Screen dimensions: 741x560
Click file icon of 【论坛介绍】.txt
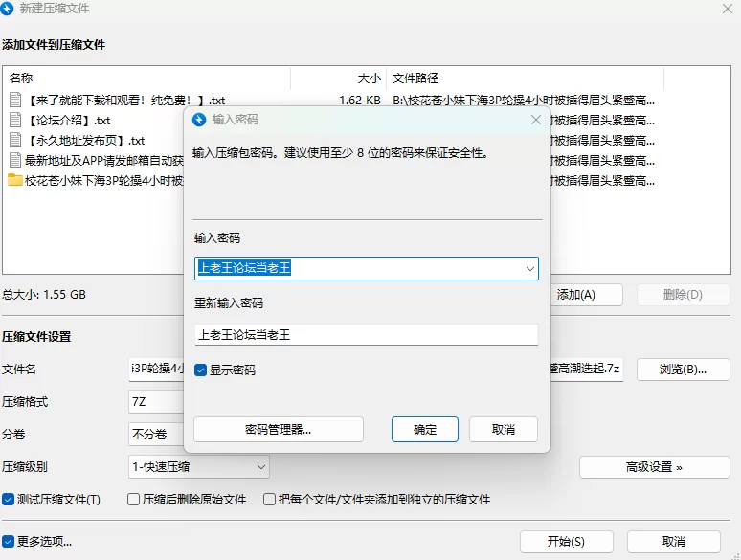click(15, 120)
